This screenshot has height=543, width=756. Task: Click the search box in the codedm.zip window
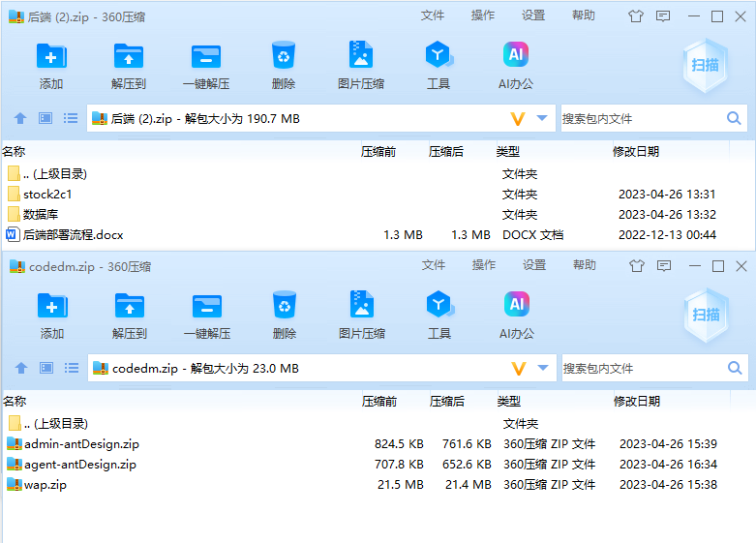click(643, 368)
